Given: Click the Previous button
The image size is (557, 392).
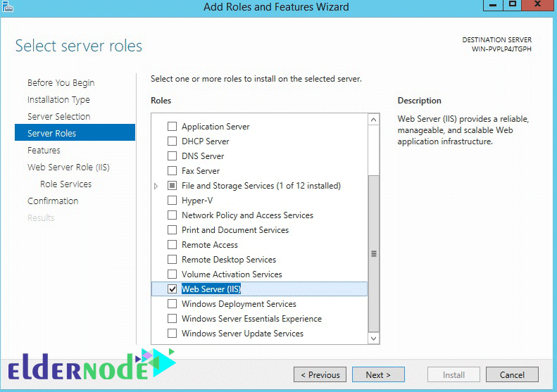Looking at the screenshot, I should click(320, 374).
